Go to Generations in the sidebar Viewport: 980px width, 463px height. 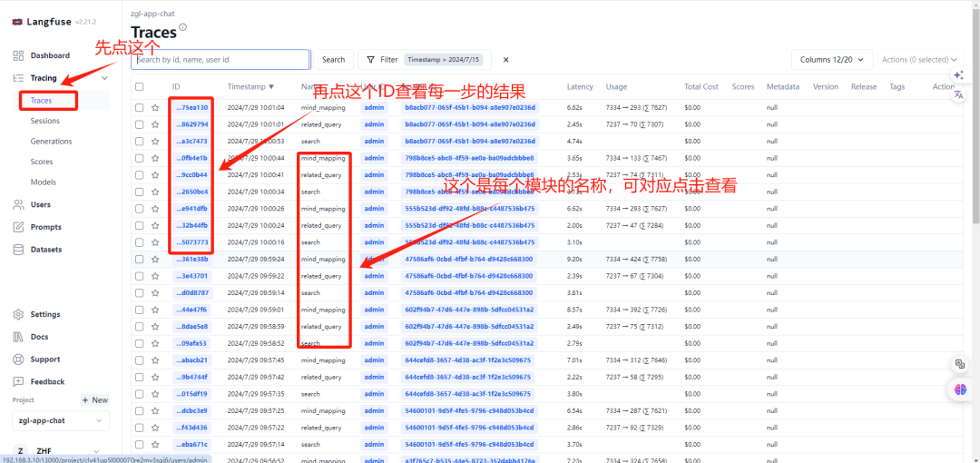point(51,142)
